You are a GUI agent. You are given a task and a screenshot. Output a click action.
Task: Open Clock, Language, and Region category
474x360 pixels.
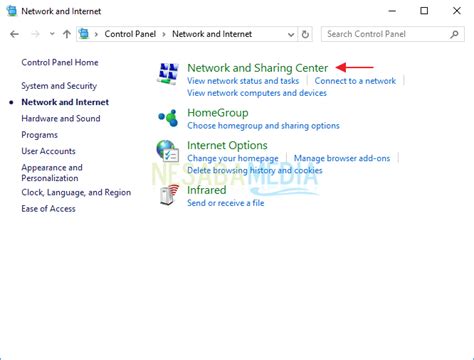pos(76,192)
